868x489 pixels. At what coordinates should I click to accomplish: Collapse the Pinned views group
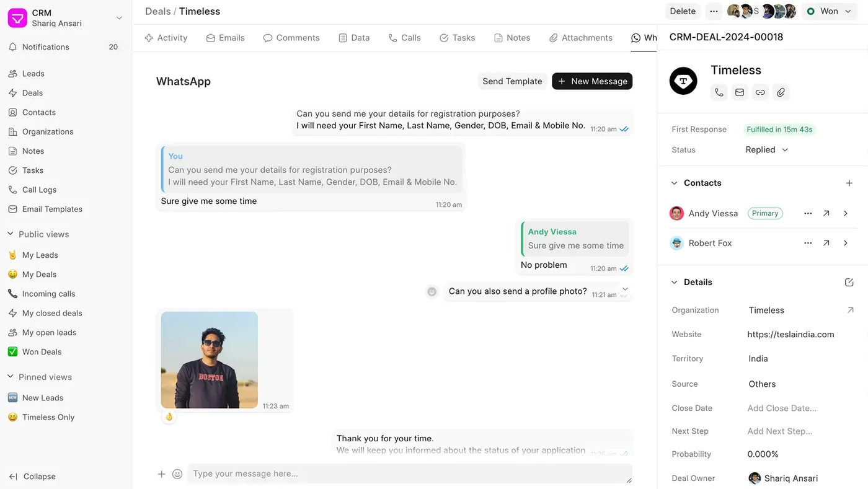(10, 377)
